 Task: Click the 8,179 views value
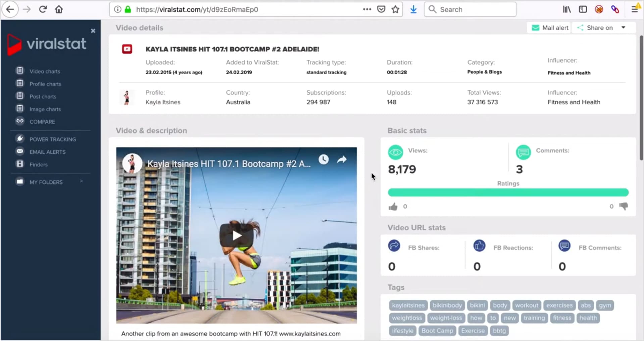pos(402,169)
